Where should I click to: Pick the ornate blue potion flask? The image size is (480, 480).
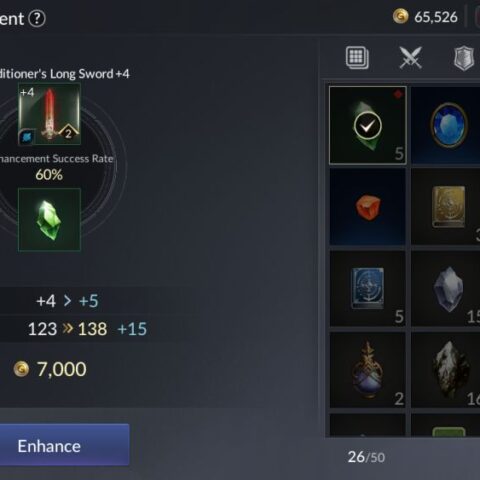click(x=368, y=370)
